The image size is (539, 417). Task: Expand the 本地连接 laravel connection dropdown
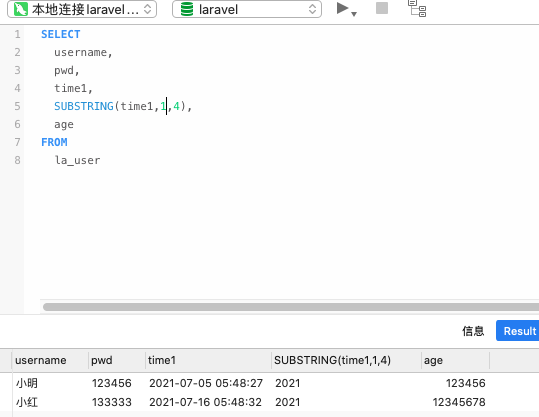[82, 9]
